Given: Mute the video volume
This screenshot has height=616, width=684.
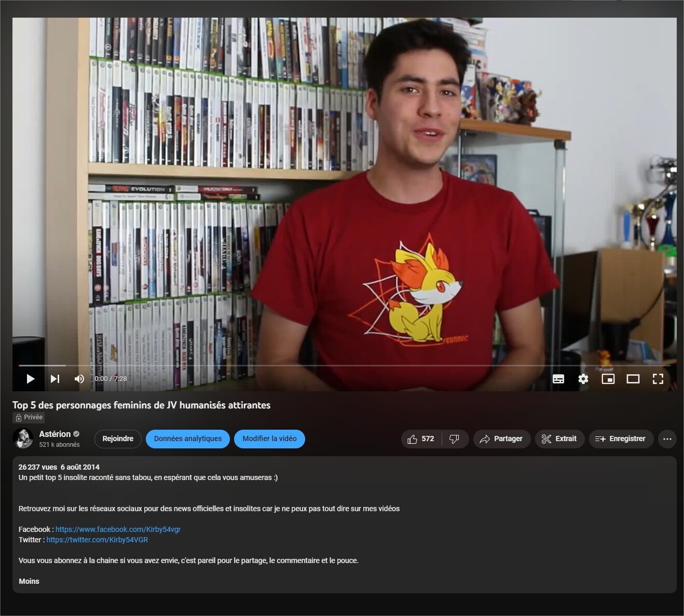Looking at the screenshot, I should [79, 379].
